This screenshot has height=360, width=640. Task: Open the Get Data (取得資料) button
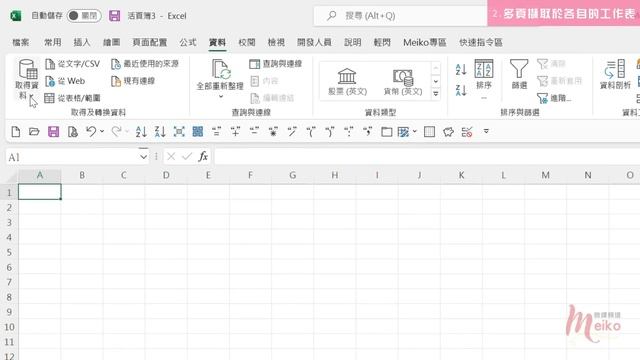[27, 78]
